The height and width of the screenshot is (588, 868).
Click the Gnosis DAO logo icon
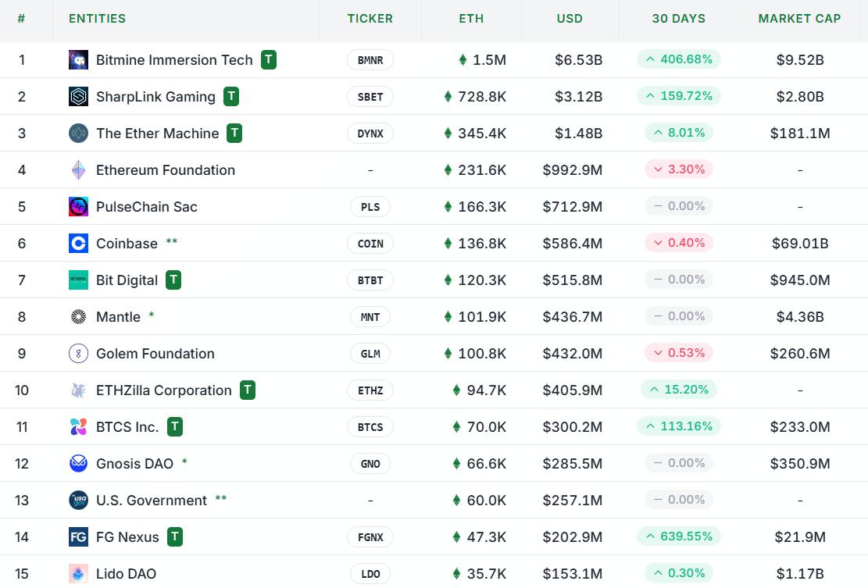pos(78,464)
